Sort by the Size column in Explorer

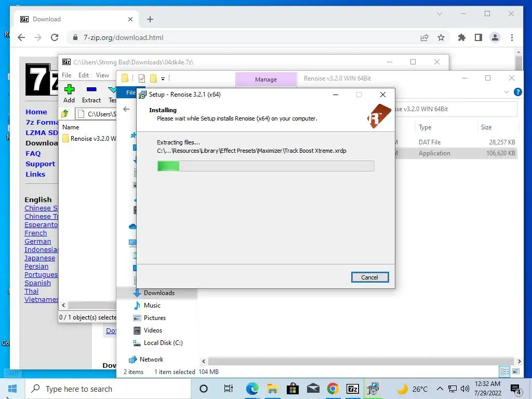click(486, 127)
